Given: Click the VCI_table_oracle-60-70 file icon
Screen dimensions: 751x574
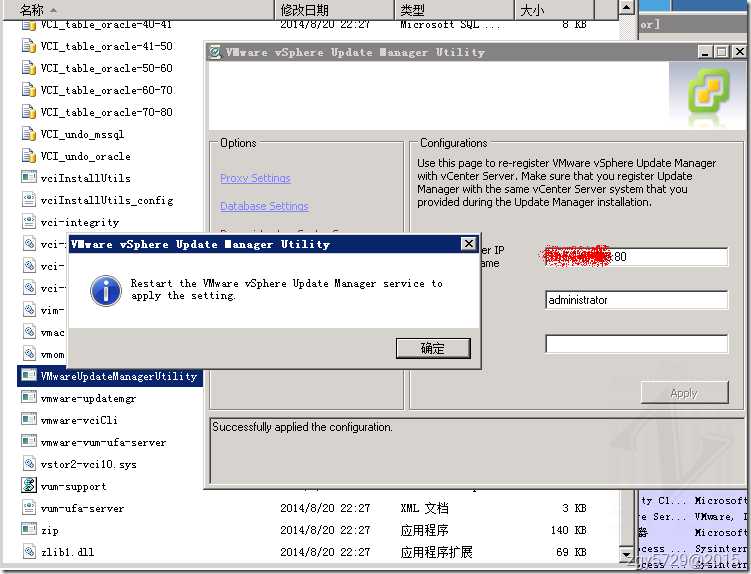Looking at the screenshot, I should (x=29, y=90).
